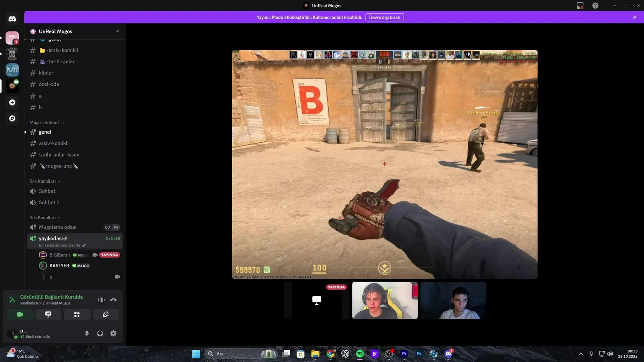
Task: Disconnect from the voice call
Action: (x=113, y=300)
